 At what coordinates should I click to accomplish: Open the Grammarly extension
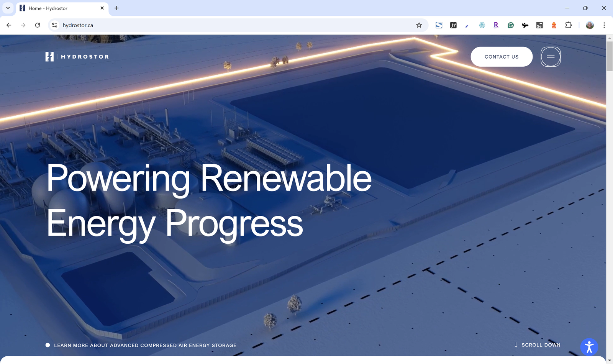[x=511, y=25]
